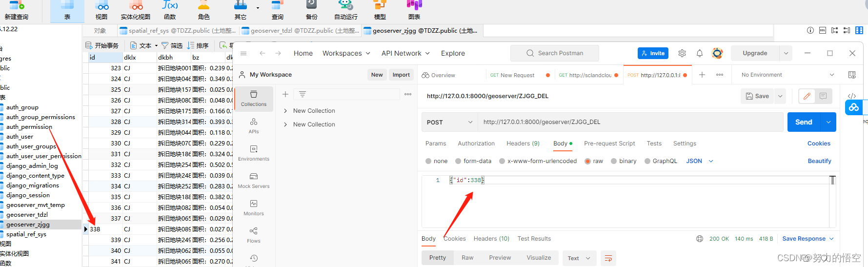
Task: Switch to the Params tab
Action: pos(435,144)
